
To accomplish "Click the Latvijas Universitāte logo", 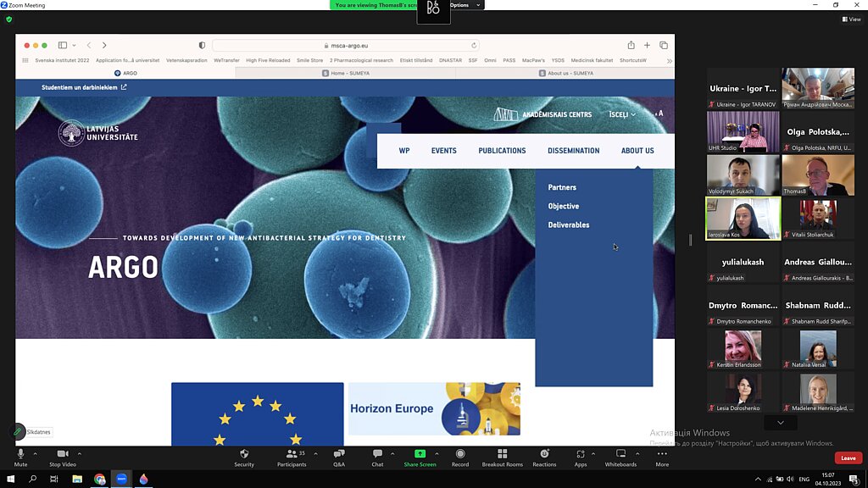I will coord(98,133).
